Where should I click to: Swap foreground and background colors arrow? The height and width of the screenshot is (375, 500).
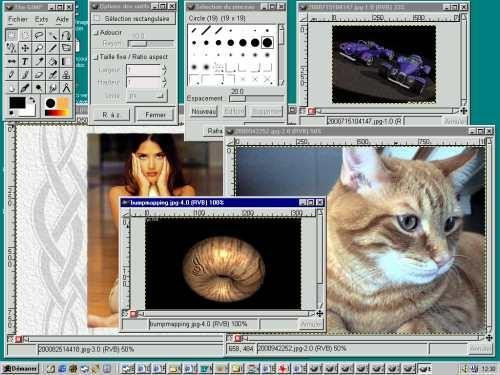(x=32, y=100)
